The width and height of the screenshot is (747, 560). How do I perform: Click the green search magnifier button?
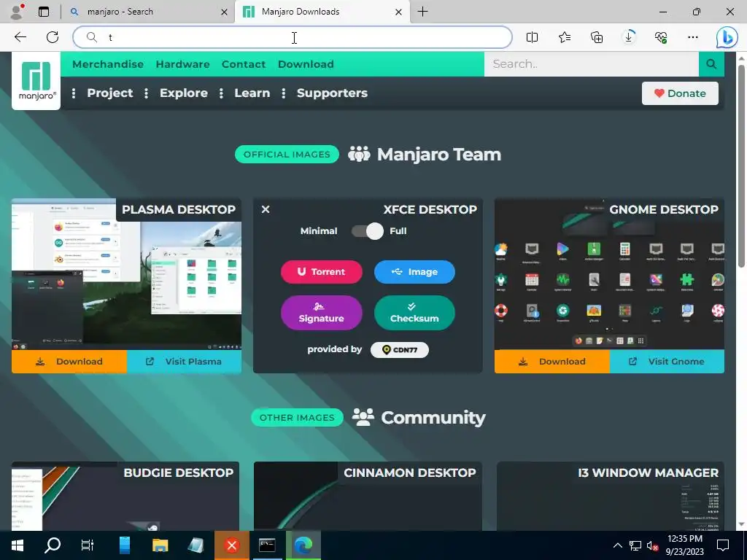(x=711, y=64)
